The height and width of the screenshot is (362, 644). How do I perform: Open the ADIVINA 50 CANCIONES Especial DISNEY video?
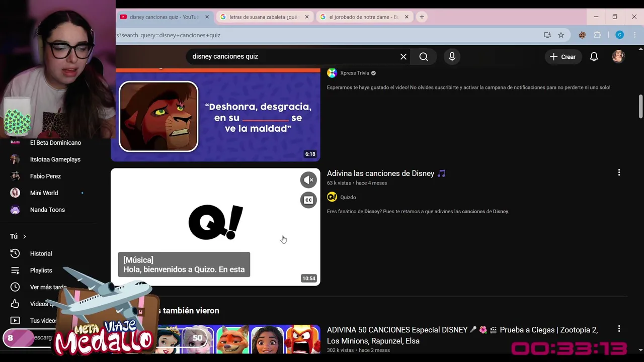point(462,335)
